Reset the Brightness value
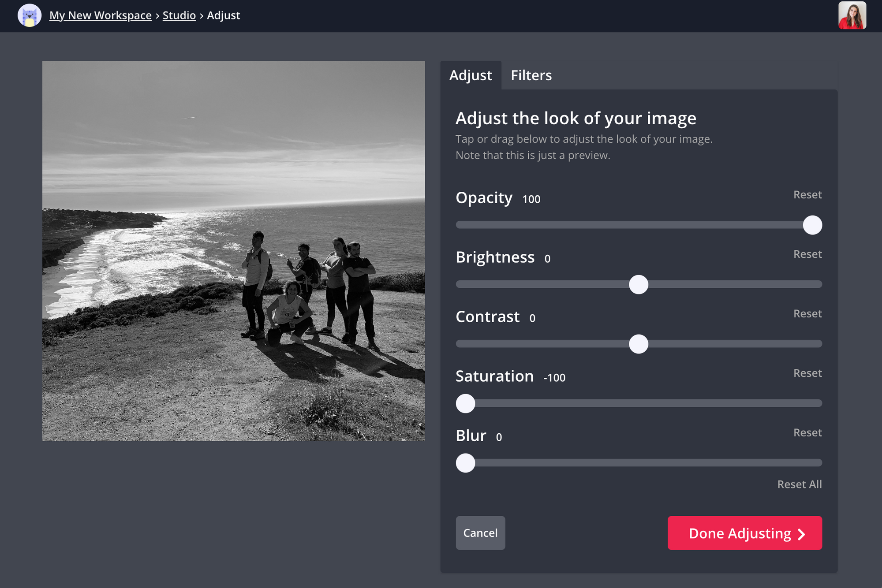This screenshot has height=588, width=882. pos(807,254)
